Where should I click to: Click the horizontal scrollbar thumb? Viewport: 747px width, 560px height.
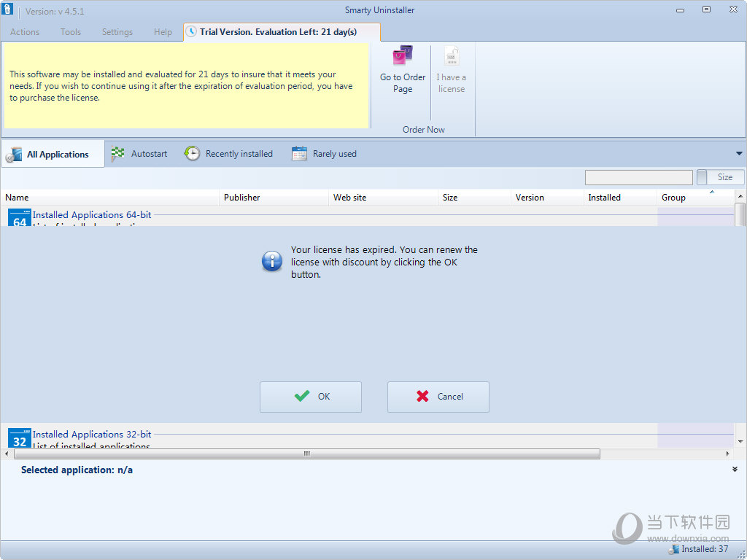point(307,454)
